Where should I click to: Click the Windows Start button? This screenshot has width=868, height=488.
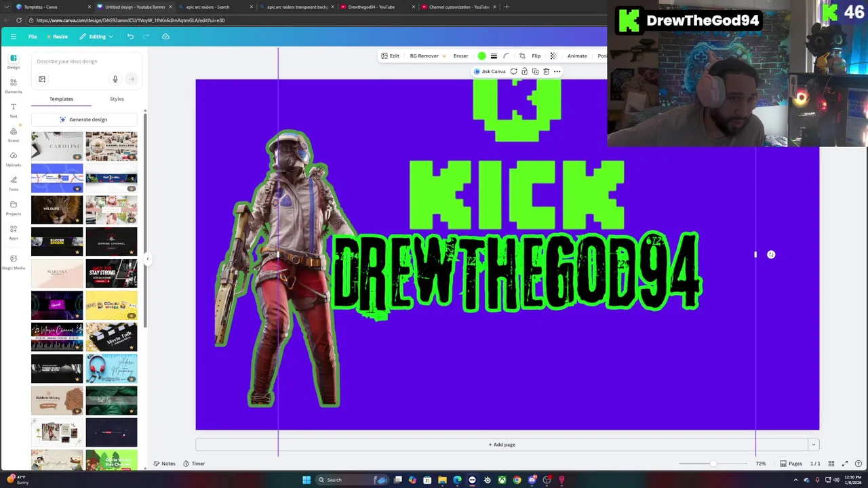(307, 480)
